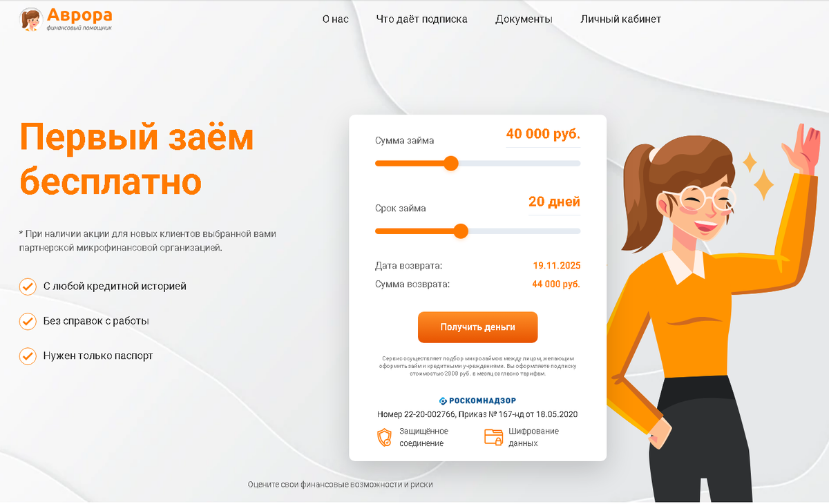Viewport: 829px width, 504px height.
Task: Click the sparkle stars near the waving hand
Action: [759, 175]
